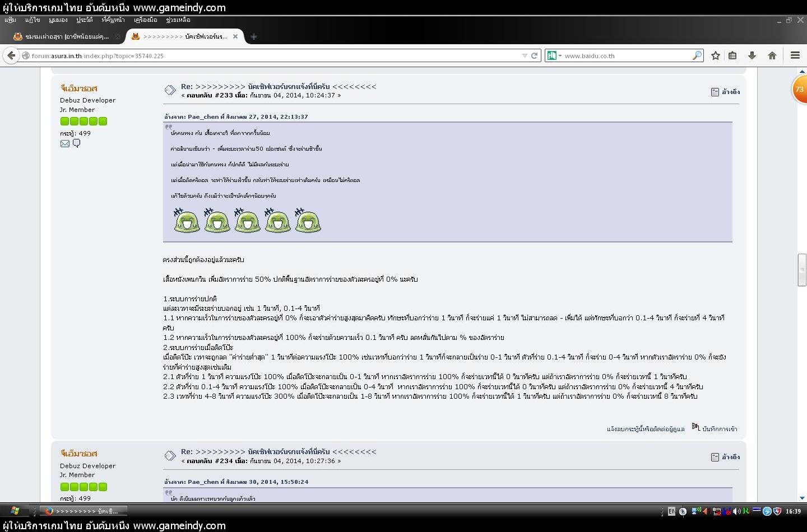Click the บันทึกการเข้า logged link

coord(720,429)
